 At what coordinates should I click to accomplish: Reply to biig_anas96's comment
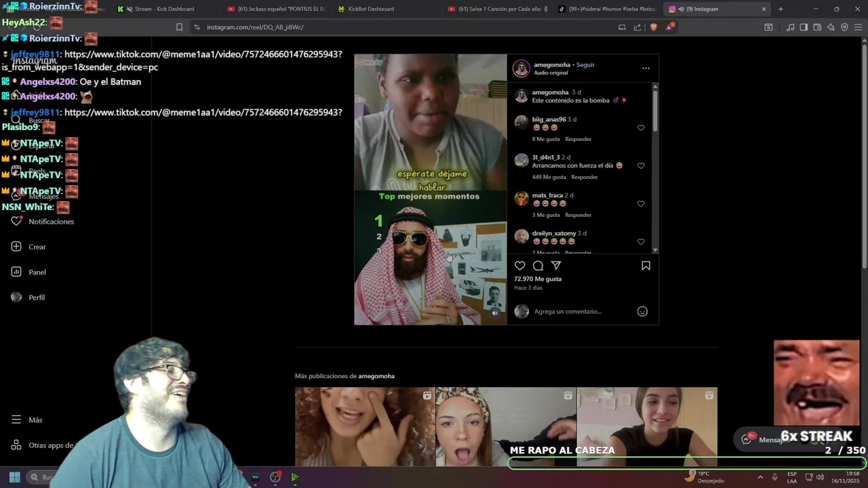[x=578, y=139]
